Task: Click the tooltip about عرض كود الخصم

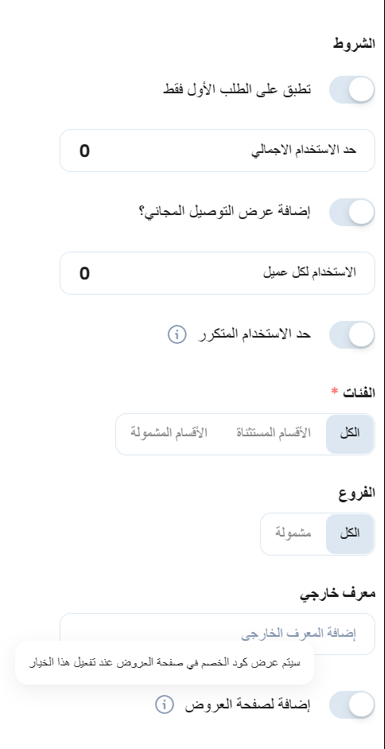Action: point(165,663)
